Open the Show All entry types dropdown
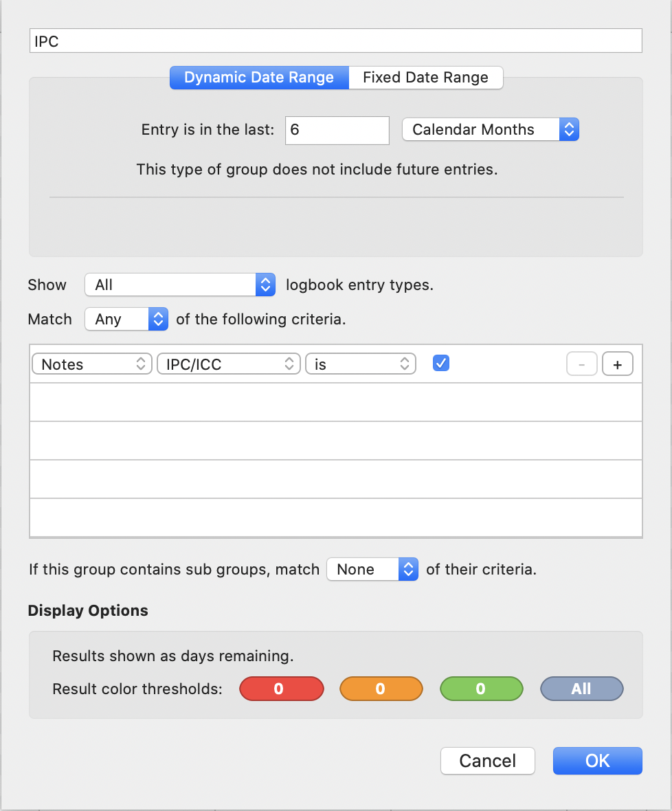Screen dimensions: 672x811 pos(180,285)
